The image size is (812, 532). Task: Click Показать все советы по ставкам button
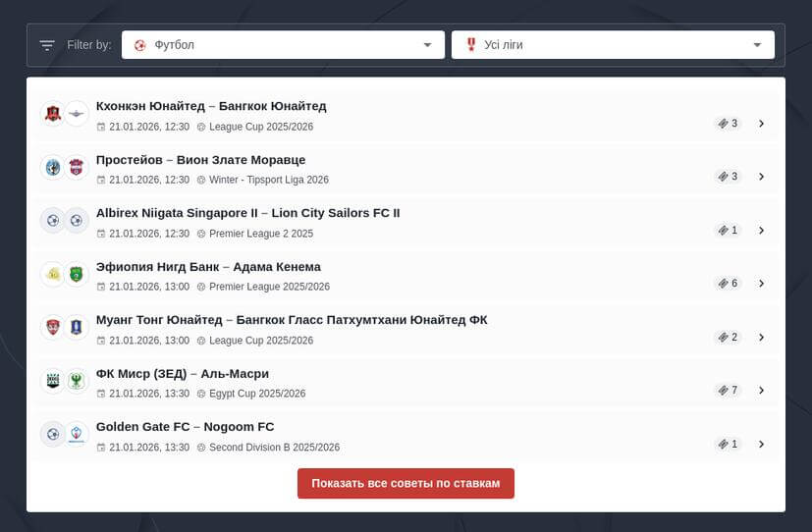[406, 484]
